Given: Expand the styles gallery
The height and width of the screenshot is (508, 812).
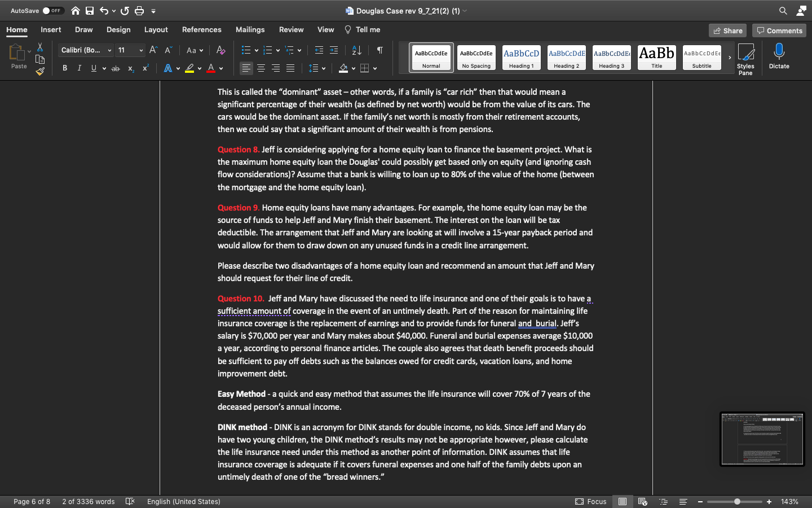Looking at the screenshot, I should [730, 58].
